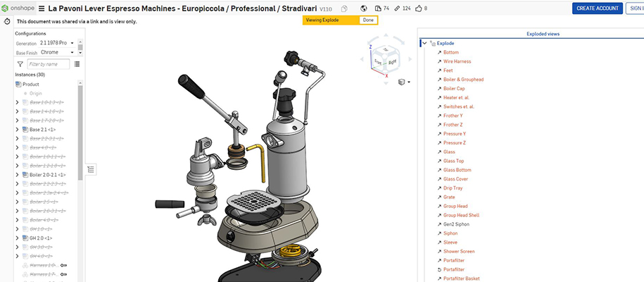This screenshot has height=282, width=644.
Task: Click the public globe icon
Action: click(x=363, y=8)
